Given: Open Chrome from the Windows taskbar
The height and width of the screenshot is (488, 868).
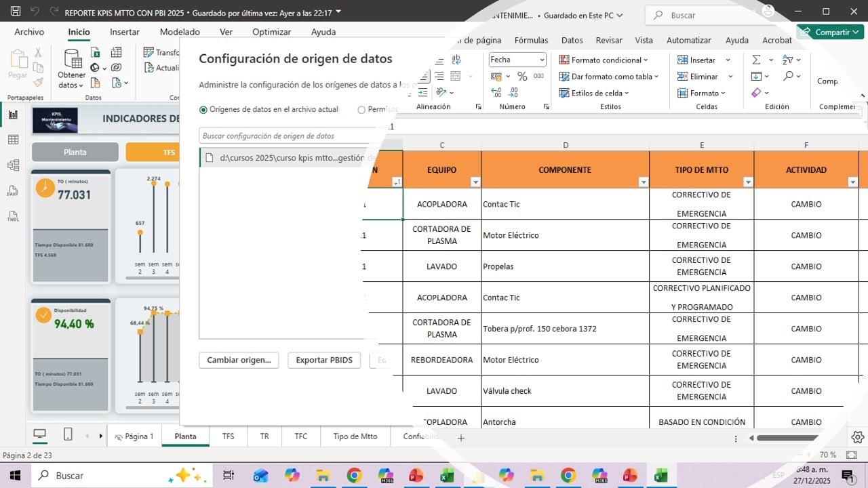Looking at the screenshot, I should (x=354, y=476).
